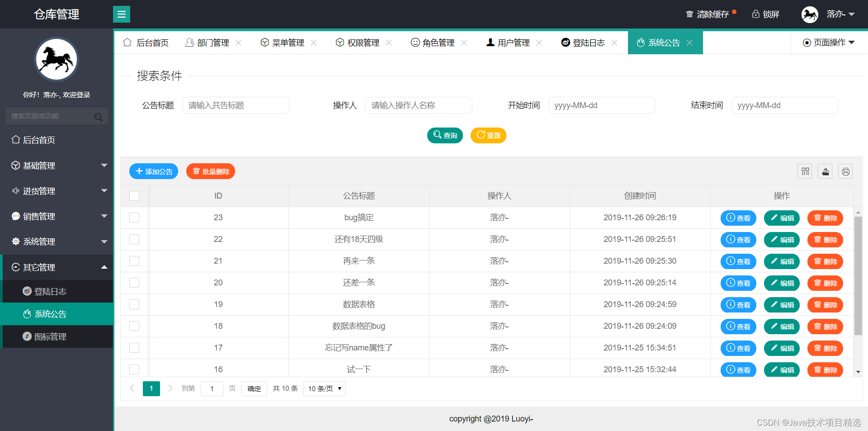Click the table vertical scrollbar thumb
The image size is (868, 431).
click(858, 276)
